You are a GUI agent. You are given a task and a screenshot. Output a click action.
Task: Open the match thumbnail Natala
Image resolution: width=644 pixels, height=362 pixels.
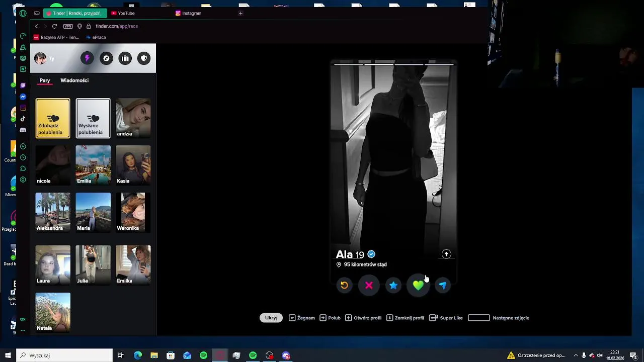(53, 312)
